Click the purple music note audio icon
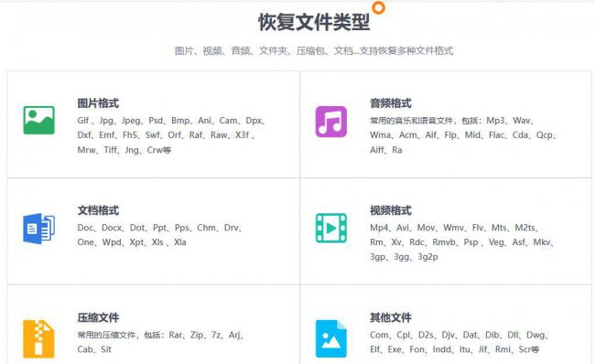This screenshot has width=595, height=364. coord(330,122)
